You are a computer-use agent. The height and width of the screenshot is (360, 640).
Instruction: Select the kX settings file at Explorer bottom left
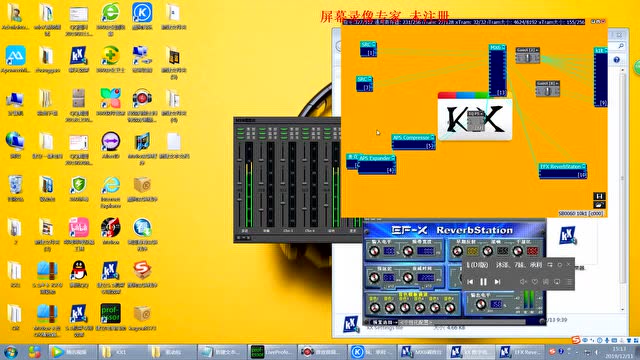coord(350,324)
